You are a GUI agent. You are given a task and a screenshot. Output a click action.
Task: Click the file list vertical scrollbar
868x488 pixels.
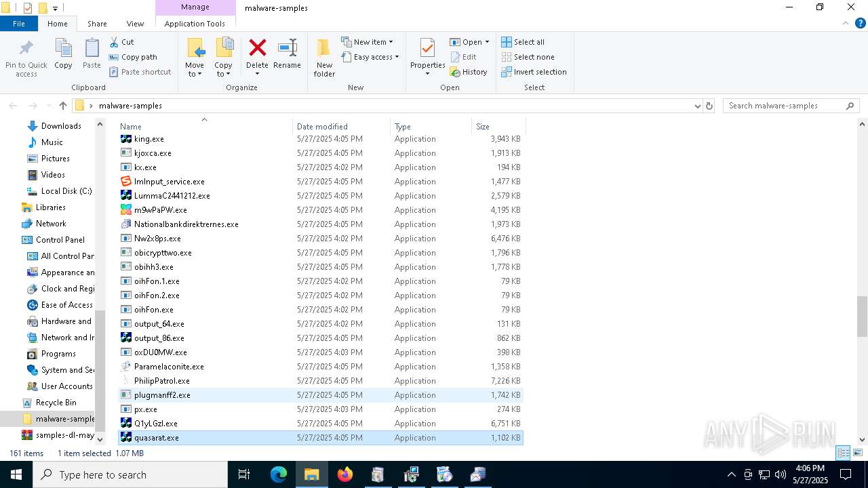[862, 316]
